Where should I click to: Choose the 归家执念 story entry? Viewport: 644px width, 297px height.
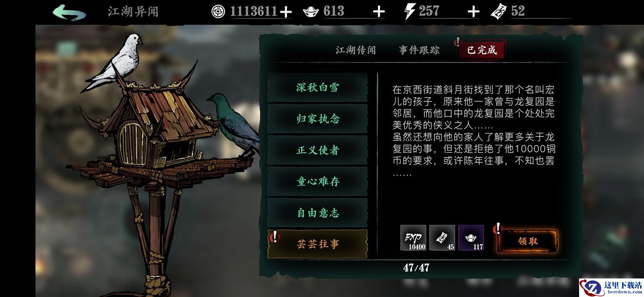(318, 119)
